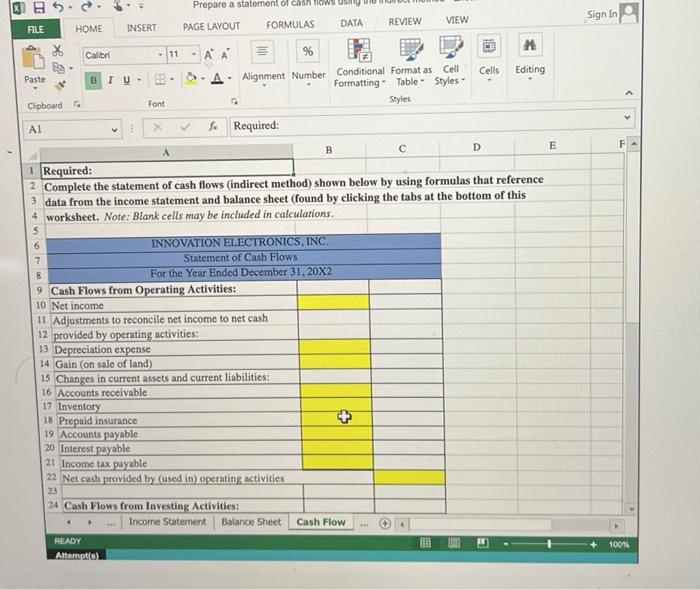Toggle Italic formatting

[x=110, y=80]
